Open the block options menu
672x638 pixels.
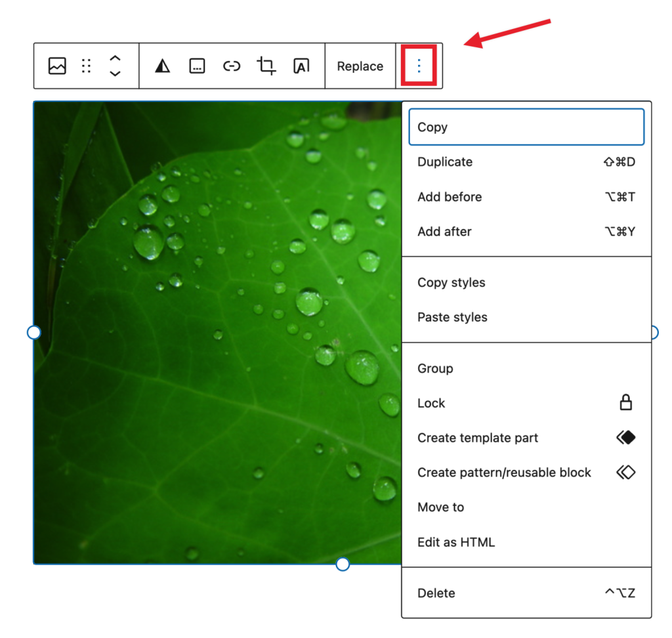click(418, 66)
